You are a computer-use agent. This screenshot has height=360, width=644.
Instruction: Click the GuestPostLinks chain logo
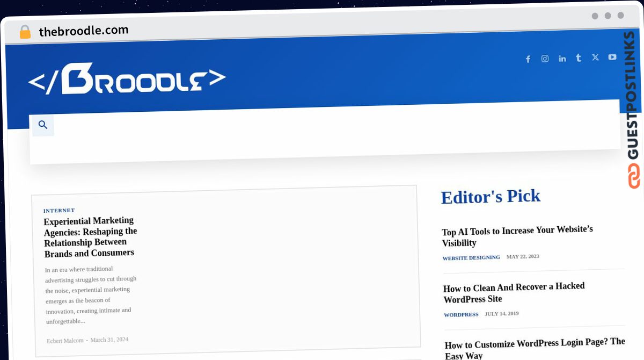634,176
